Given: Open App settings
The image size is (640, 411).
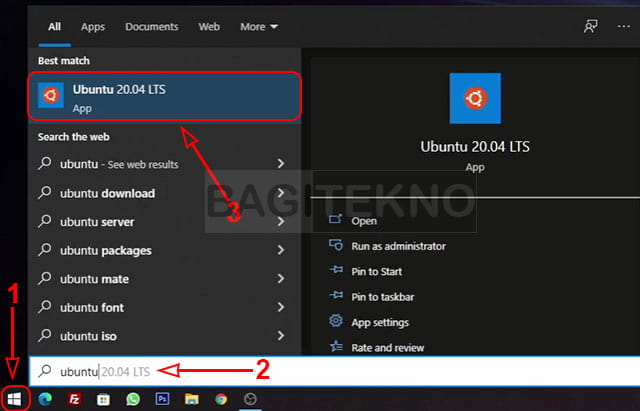Looking at the screenshot, I should pos(380,322).
